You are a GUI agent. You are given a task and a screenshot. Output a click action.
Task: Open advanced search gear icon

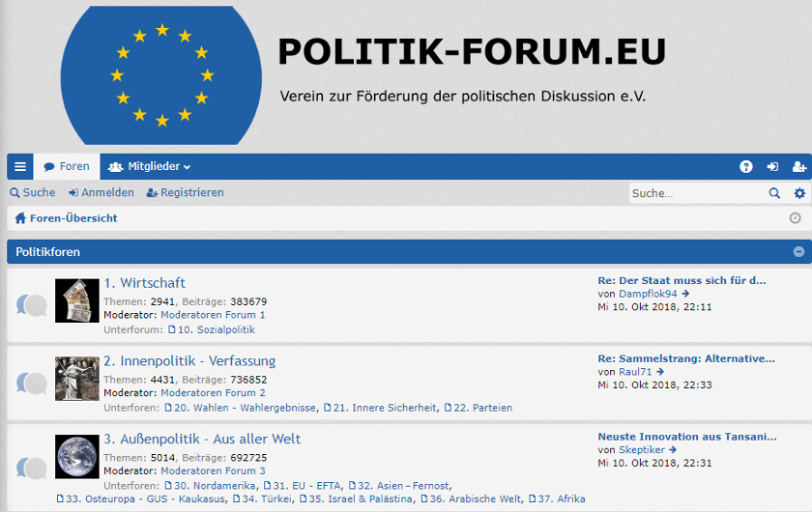pyautogui.click(x=799, y=193)
